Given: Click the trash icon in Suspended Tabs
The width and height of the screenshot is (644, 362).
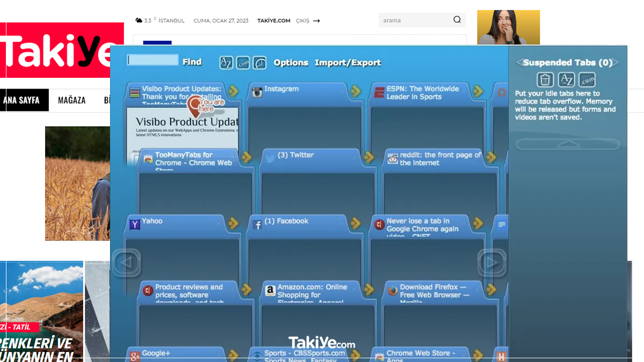Looking at the screenshot, I should [545, 80].
